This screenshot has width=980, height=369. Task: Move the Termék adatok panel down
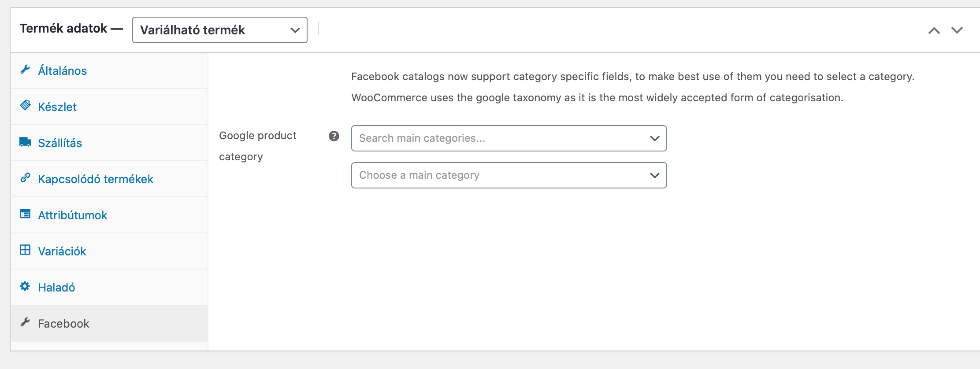pos(957,30)
